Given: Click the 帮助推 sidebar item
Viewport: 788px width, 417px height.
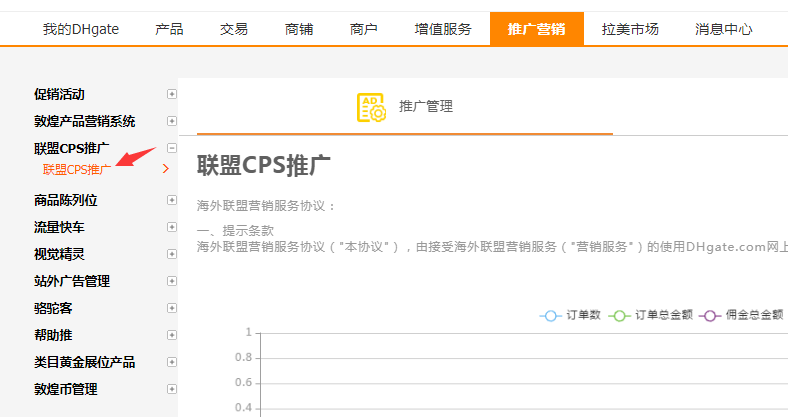Looking at the screenshot, I should 53,335.
